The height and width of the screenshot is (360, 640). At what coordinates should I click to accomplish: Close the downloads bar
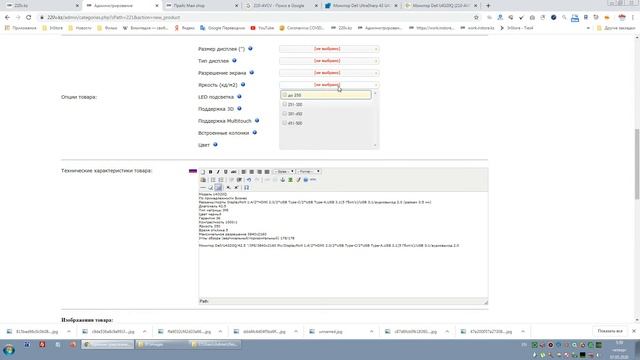(x=634, y=331)
